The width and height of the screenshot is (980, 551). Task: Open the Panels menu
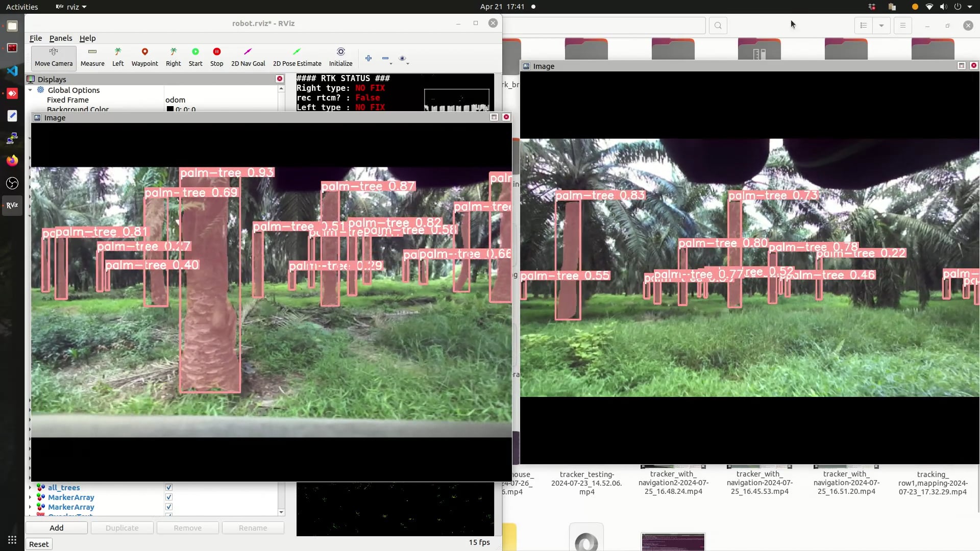pyautogui.click(x=61, y=38)
